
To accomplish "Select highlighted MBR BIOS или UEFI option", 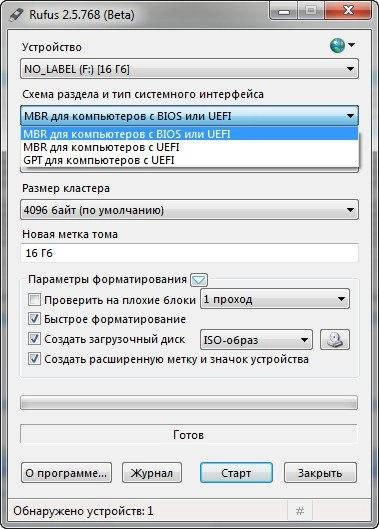I will (x=189, y=134).
